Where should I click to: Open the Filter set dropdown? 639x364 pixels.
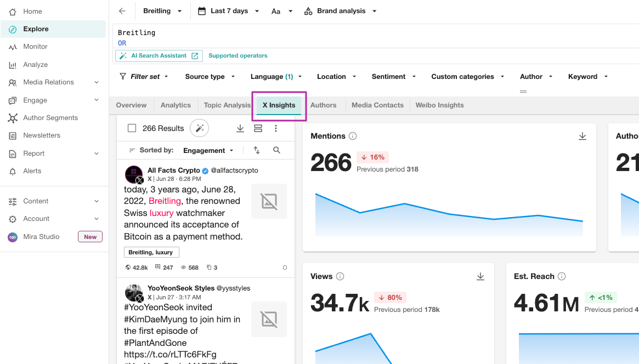pos(144,77)
